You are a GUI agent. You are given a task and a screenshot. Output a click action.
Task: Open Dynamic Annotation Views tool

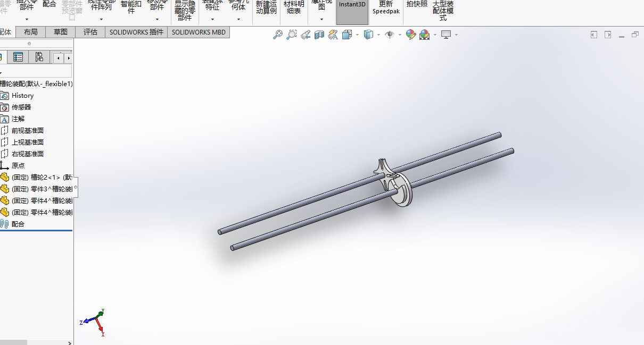pos(333,35)
